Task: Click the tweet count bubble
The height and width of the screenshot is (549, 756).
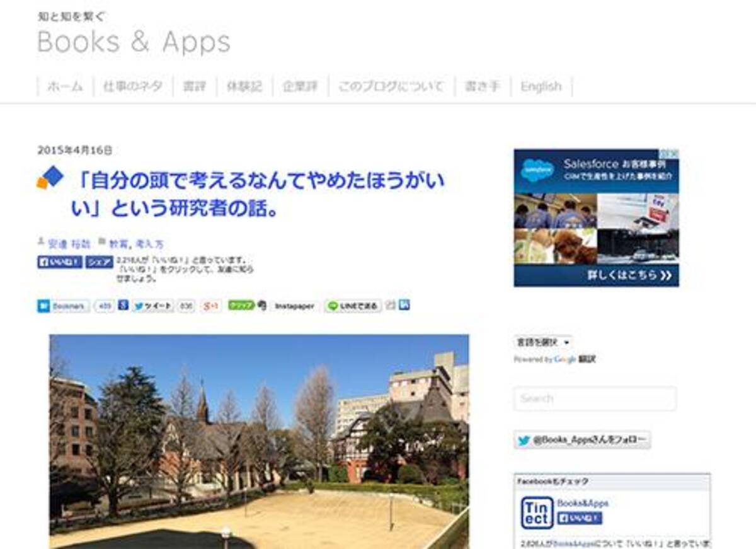Action: [186, 306]
